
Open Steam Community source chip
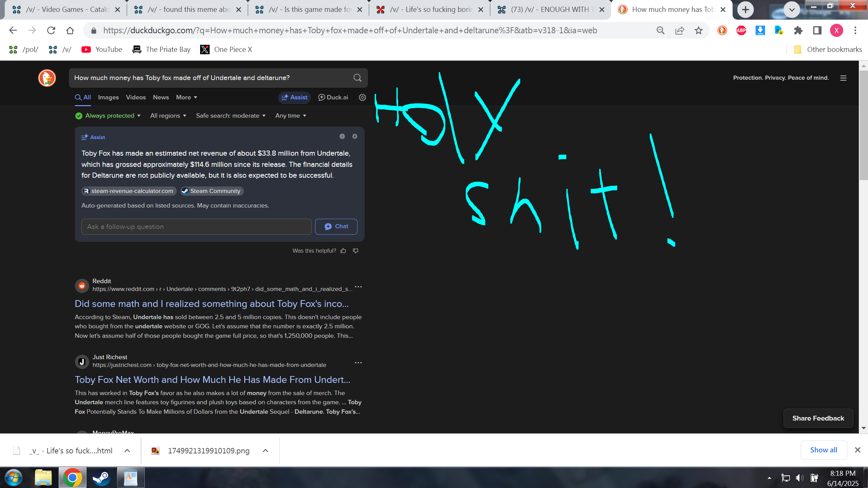[212, 191]
